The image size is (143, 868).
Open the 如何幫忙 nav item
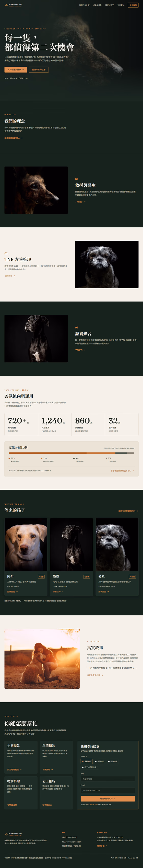pos(121,5)
